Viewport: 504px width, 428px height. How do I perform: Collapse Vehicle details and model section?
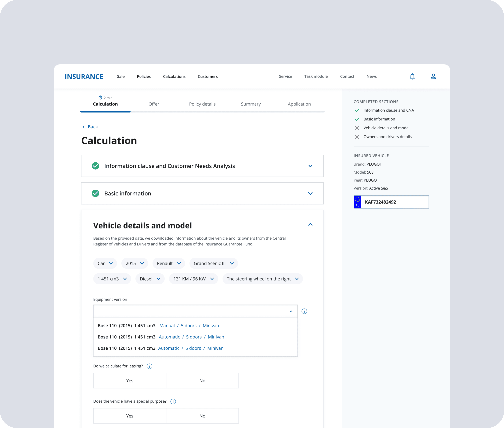(310, 224)
